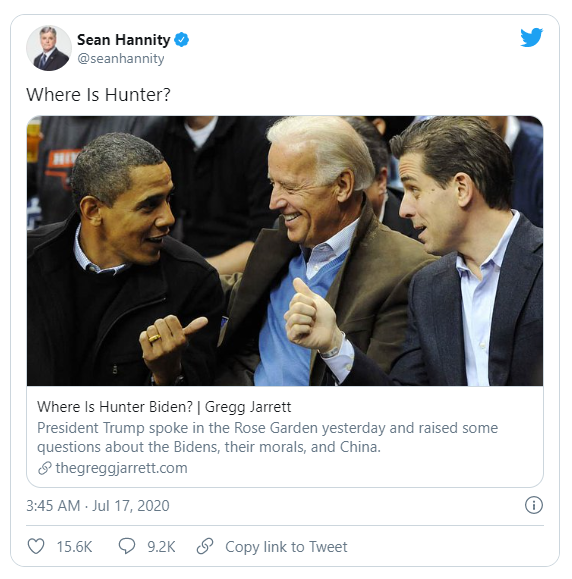Click link icon next to thegreggjarrett.com
This screenshot has height=579, width=572.
coord(45,468)
